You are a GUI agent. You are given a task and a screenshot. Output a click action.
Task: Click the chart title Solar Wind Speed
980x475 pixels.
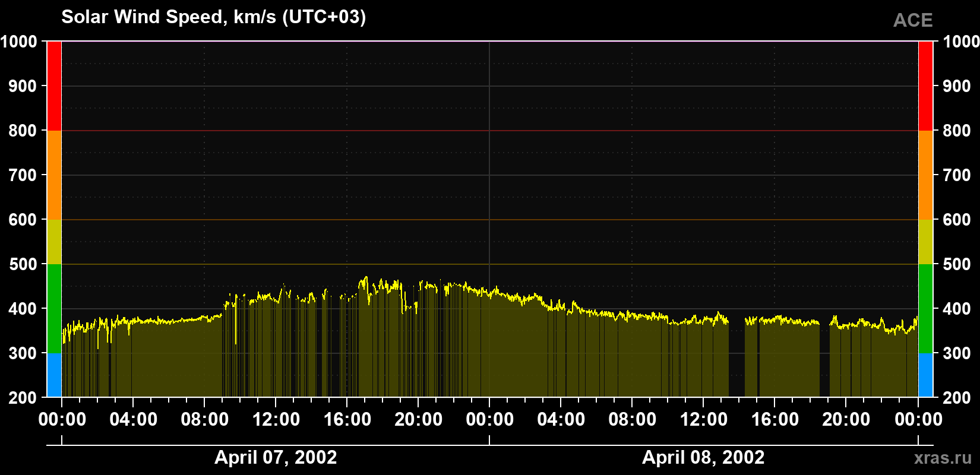[214, 17]
